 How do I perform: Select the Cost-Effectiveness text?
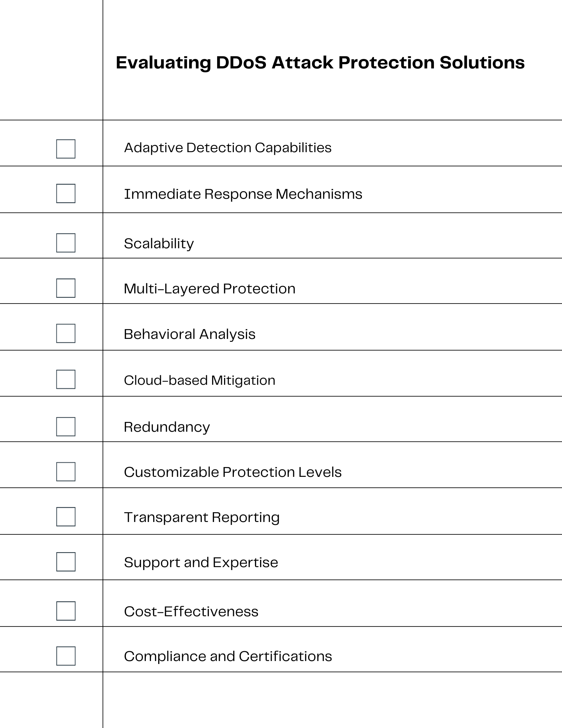pos(191,612)
